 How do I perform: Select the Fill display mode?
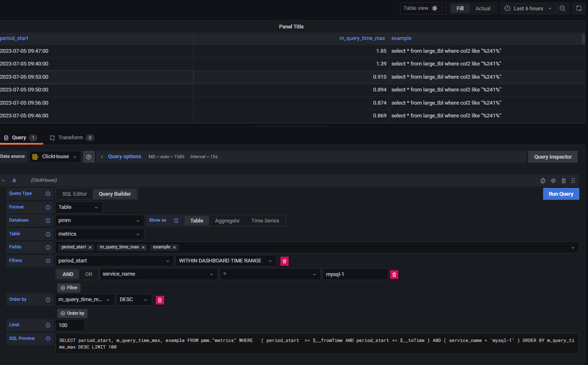[460, 8]
